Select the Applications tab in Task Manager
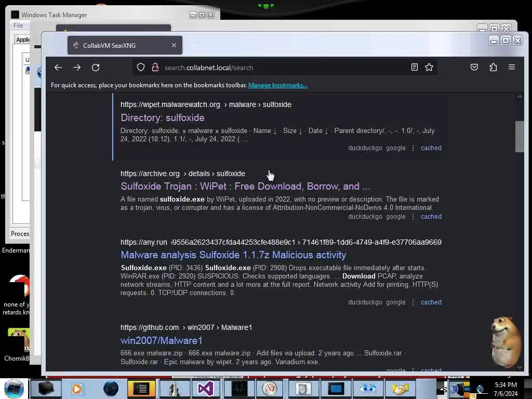 coord(22,39)
